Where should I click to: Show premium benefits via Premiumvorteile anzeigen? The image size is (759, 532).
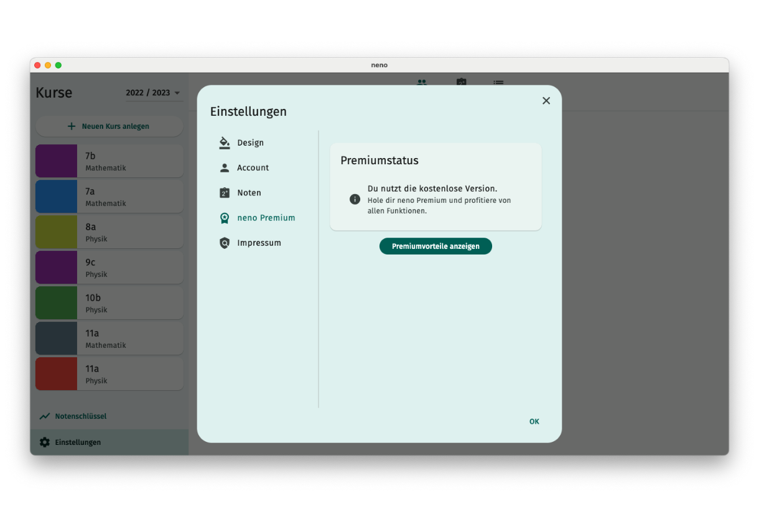click(435, 246)
